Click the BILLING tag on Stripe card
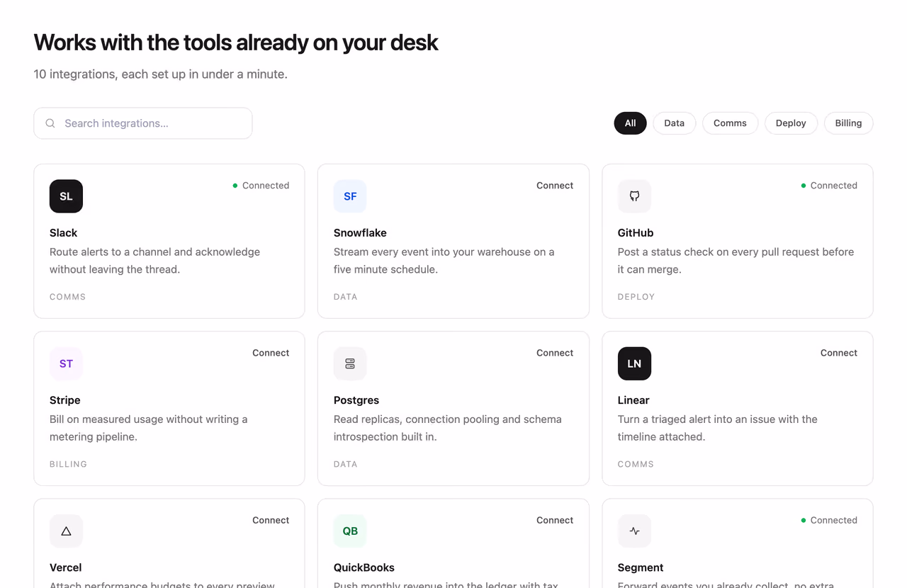Image resolution: width=907 pixels, height=588 pixels. click(68, 464)
